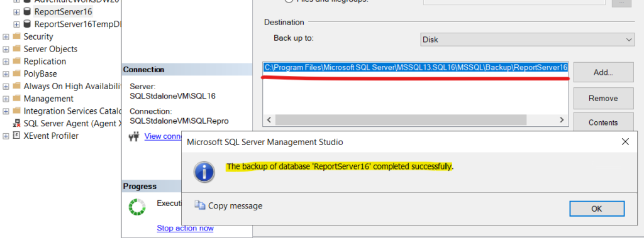Image resolution: width=644 pixels, height=238 pixels.
Task: Click the Stop action now link
Action: click(186, 228)
